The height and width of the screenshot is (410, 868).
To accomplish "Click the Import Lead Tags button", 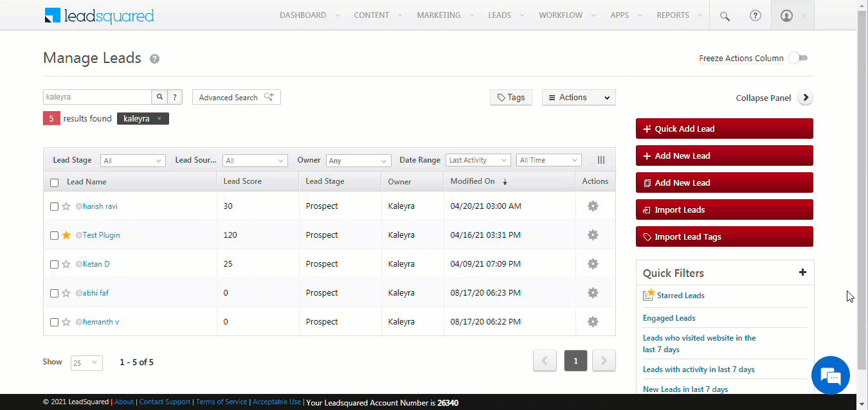I will point(725,236).
